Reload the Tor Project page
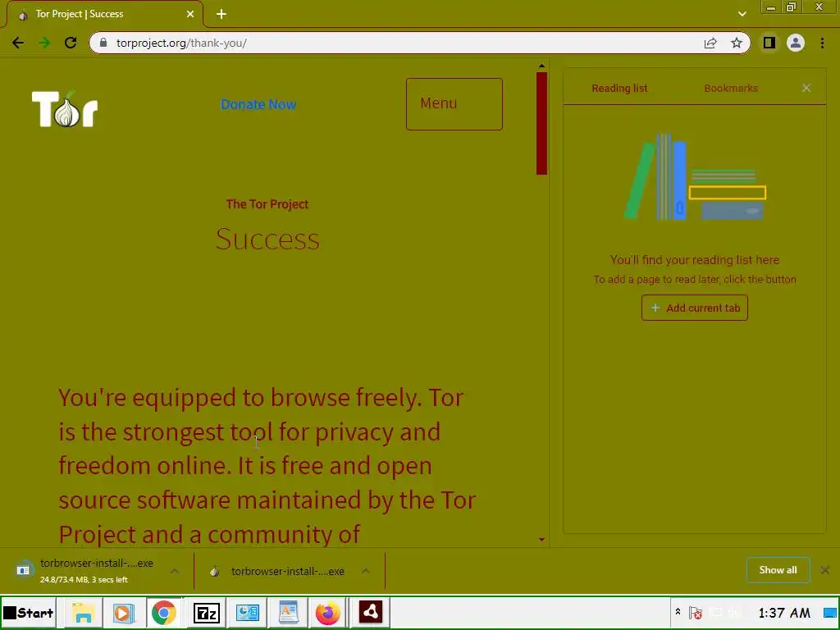The height and width of the screenshot is (630, 840). [71, 43]
